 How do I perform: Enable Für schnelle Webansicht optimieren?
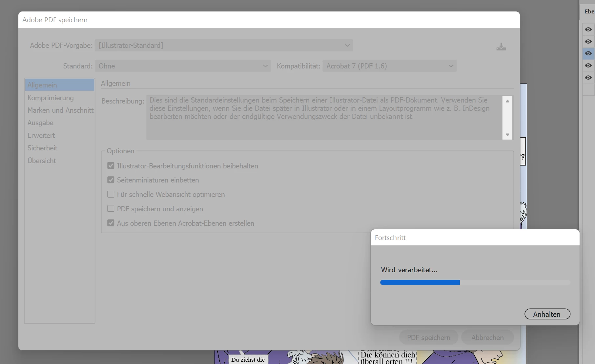[x=111, y=194]
